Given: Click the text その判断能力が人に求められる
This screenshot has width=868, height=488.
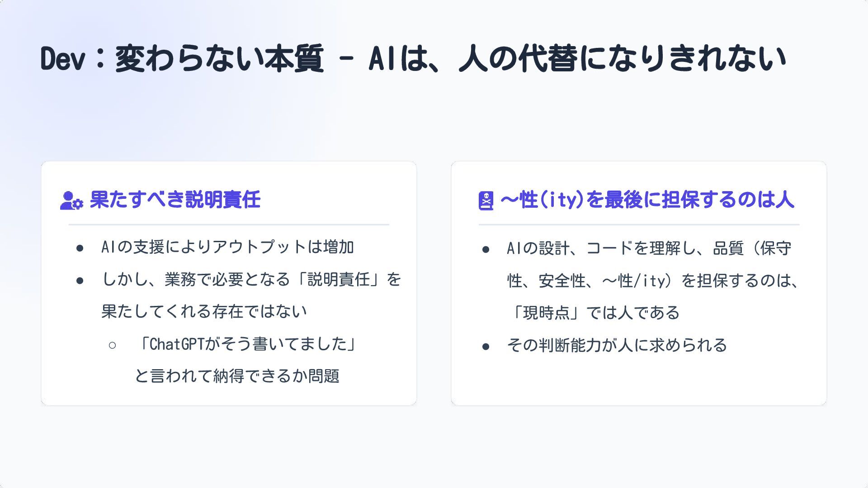Looking at the screenshot, I should point(617,346).
